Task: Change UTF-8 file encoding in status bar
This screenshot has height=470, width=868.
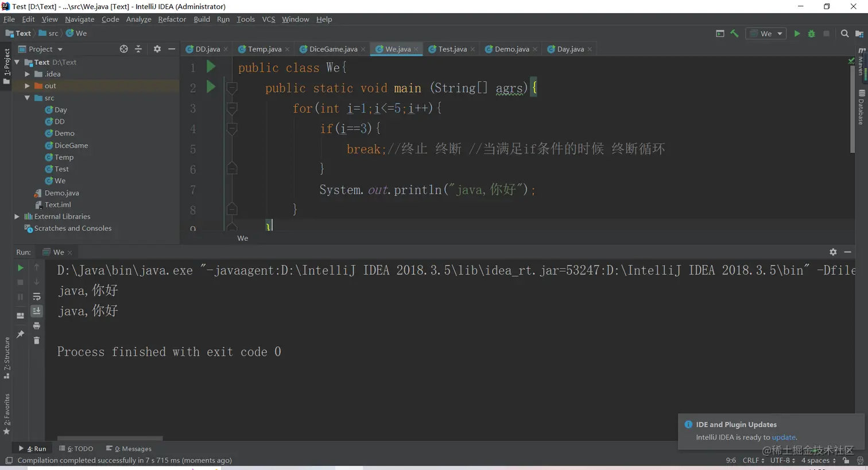Action: [x=782, y=460]
